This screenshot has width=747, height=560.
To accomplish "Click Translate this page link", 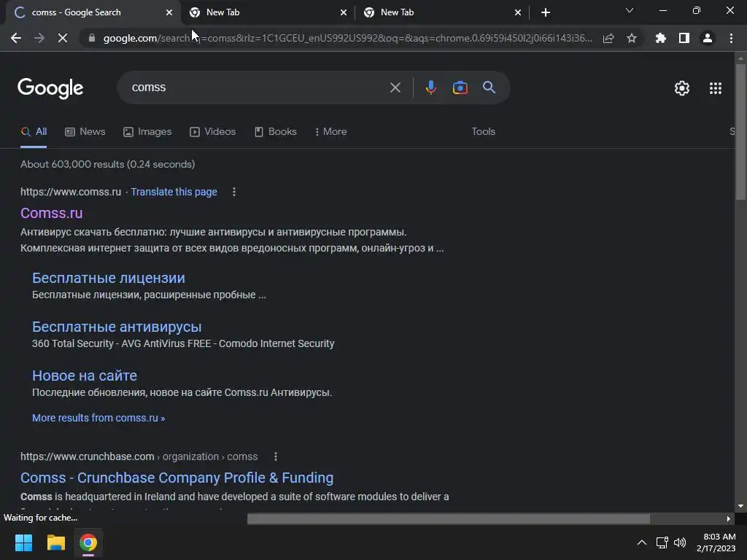I will pyautogui.click(x=174, y=192).
